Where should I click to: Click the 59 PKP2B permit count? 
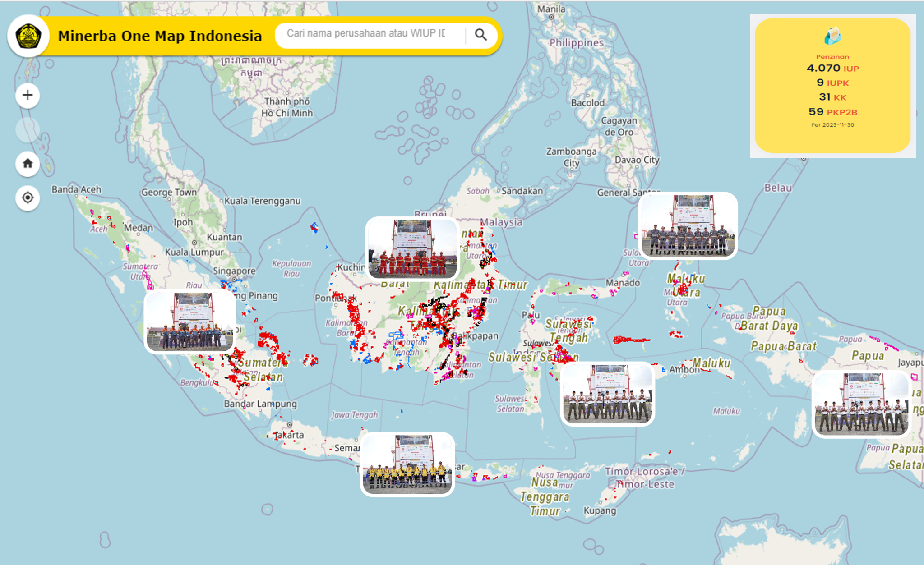coord(832,112)
